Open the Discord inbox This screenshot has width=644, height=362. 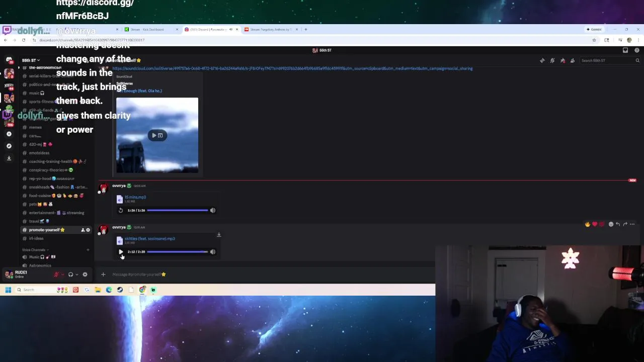point(625,50)
